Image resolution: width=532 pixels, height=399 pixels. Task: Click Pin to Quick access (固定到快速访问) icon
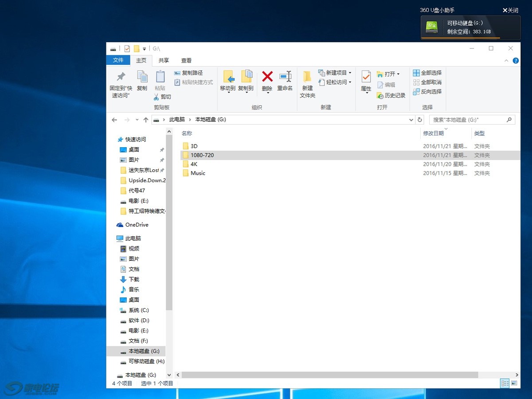click(x=120, y=77)
